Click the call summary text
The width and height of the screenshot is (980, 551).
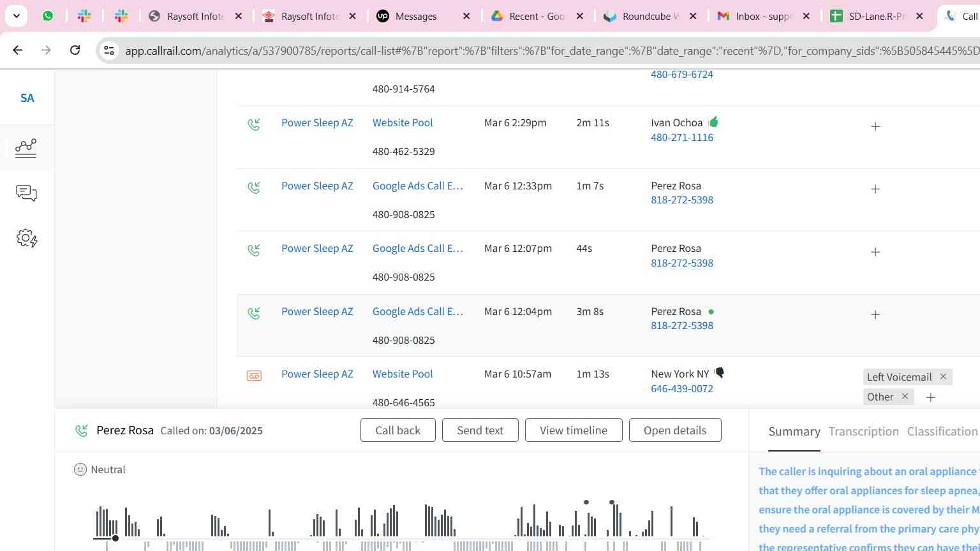[869, 508]
